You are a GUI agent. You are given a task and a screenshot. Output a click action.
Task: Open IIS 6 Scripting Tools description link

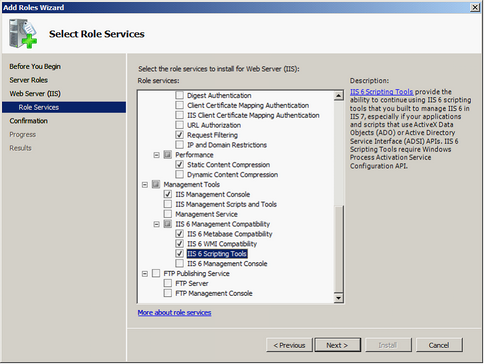[381, 92]
